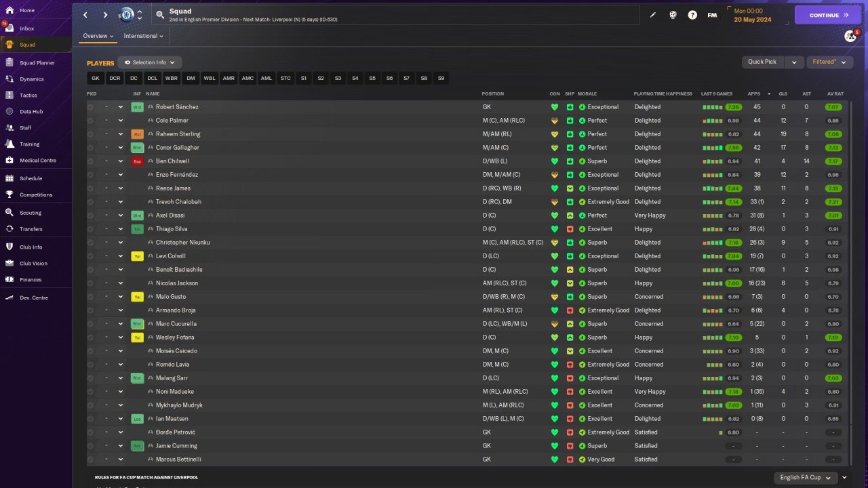Open the Staff icon in sidebar
Viewport: 868px width, 488px height.
(9, 127)
